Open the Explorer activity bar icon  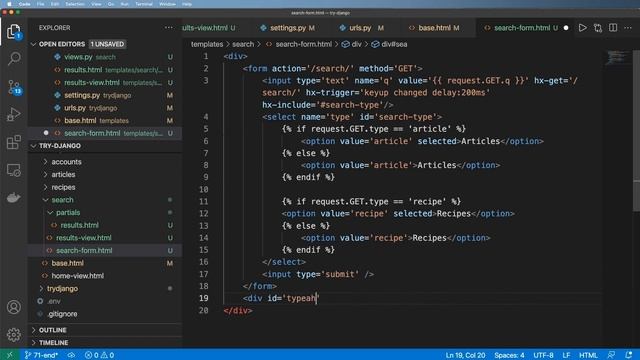(13, 31)
